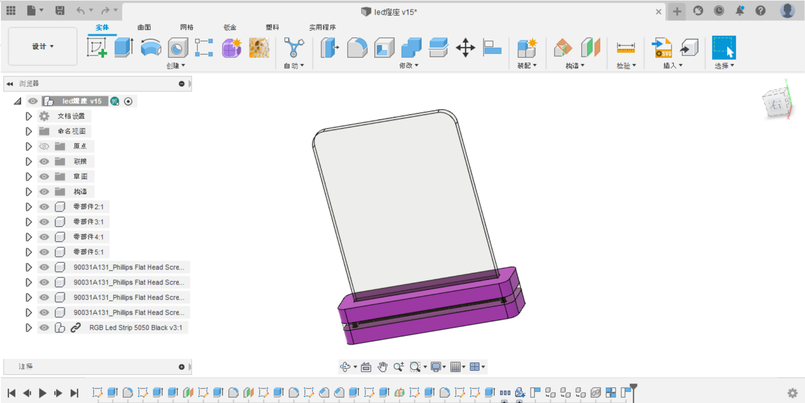Image resolution: width=805 pixels, height=403 pixels.
Task: Hide the RGB Led Strip 5050 component
Action: (44, 328)
